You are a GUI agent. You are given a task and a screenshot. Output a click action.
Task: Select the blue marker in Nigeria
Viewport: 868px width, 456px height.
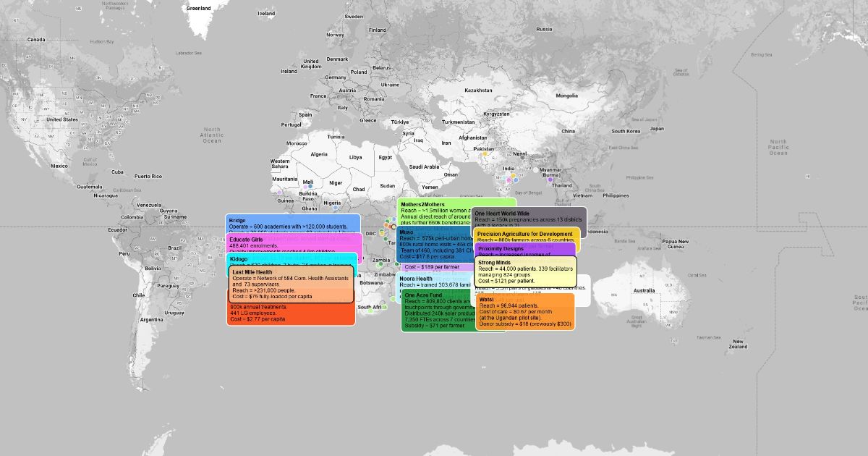336,208
